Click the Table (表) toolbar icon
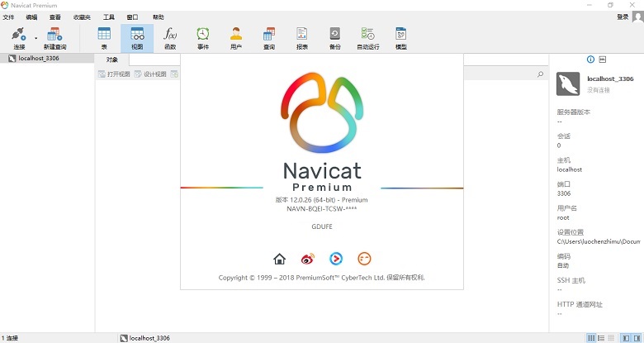Viewport: 644px width, 343px height. click(x=104, y=37)
